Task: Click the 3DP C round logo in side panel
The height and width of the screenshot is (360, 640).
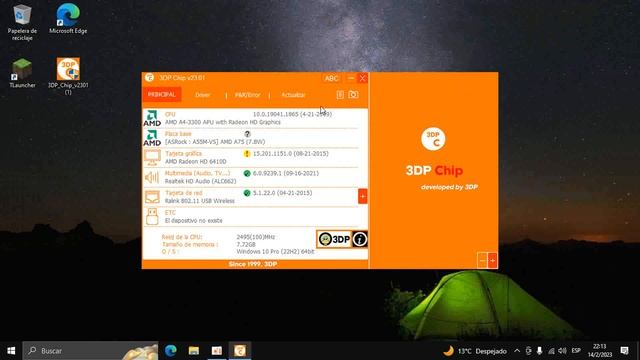Action: [x=433, y=139]
